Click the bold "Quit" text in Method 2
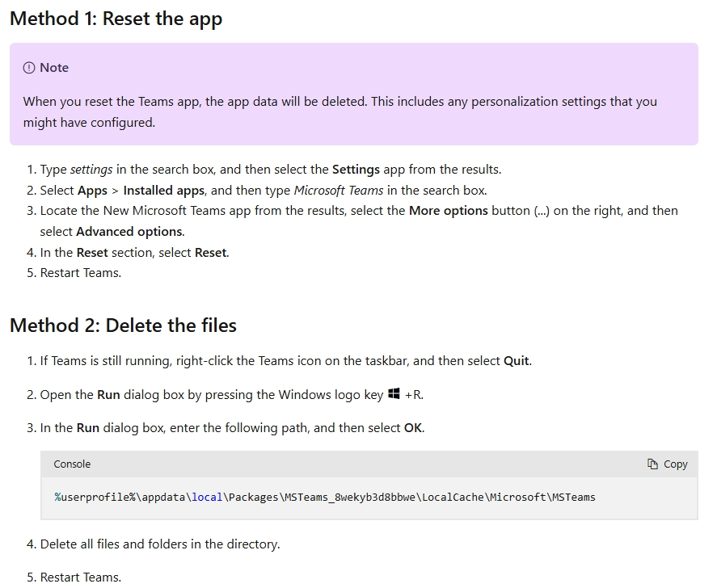This screenshot has width=717, height=588. (517, 361)
